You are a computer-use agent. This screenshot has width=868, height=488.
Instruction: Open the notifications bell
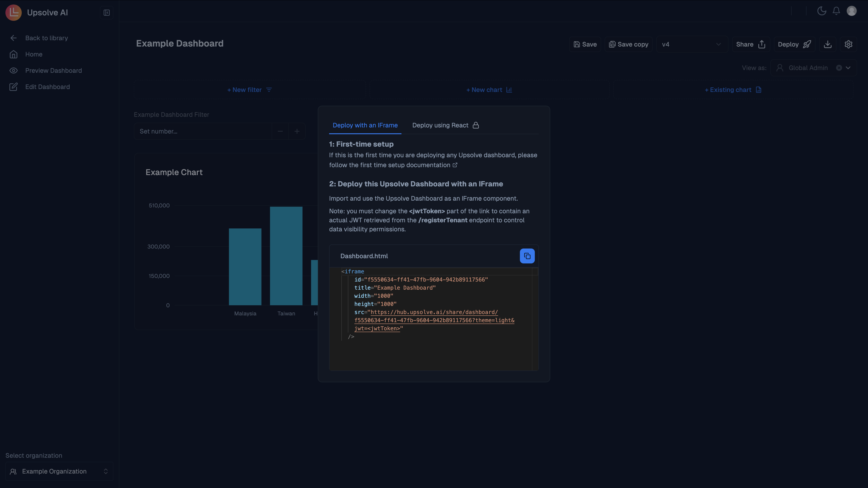836,11
